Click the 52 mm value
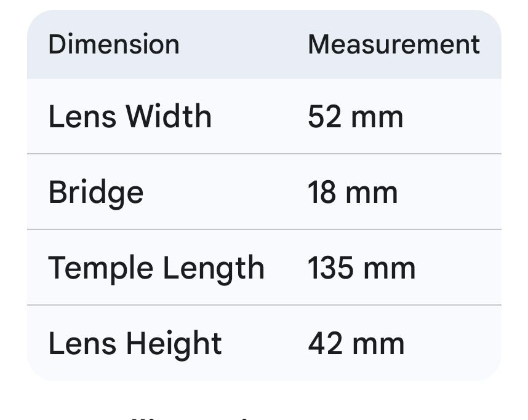 (355, 116)
